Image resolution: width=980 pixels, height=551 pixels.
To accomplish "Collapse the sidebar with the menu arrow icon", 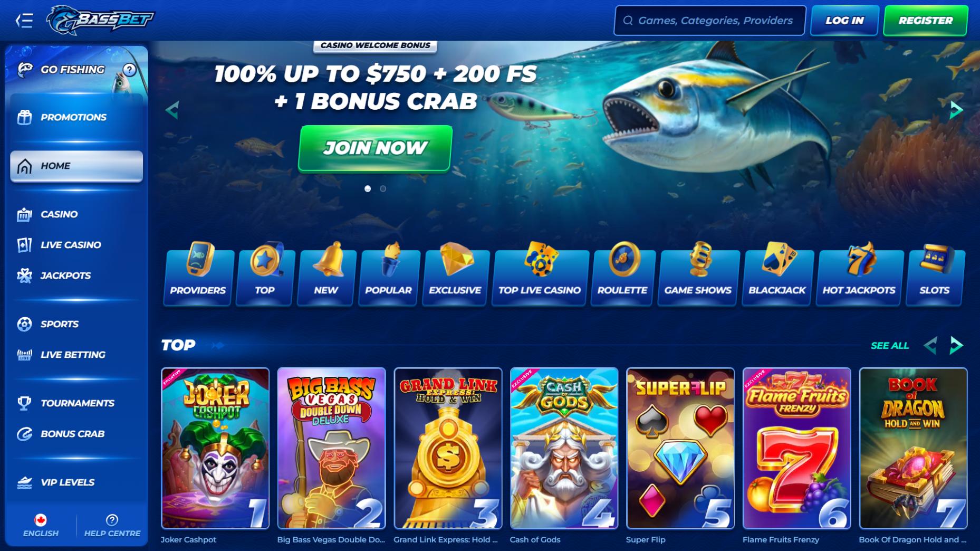I will pos(24,21).
